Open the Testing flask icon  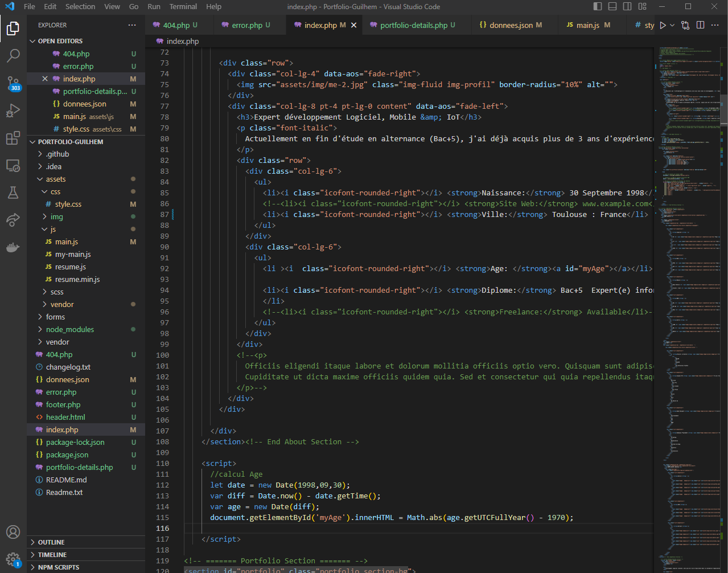(13, 193)
